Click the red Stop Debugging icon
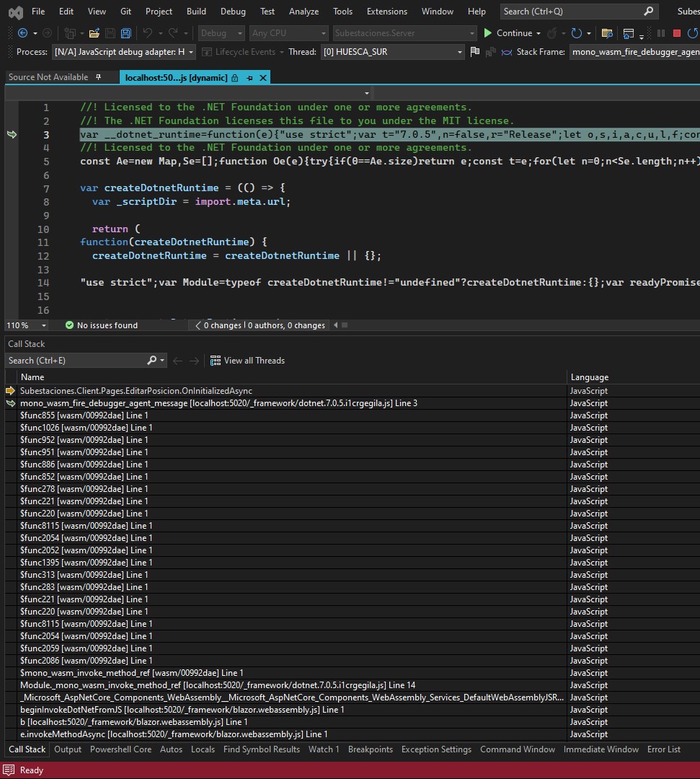The width and height of the screenshot is (700, 779). pyautogui.click(x=677, y=33)
